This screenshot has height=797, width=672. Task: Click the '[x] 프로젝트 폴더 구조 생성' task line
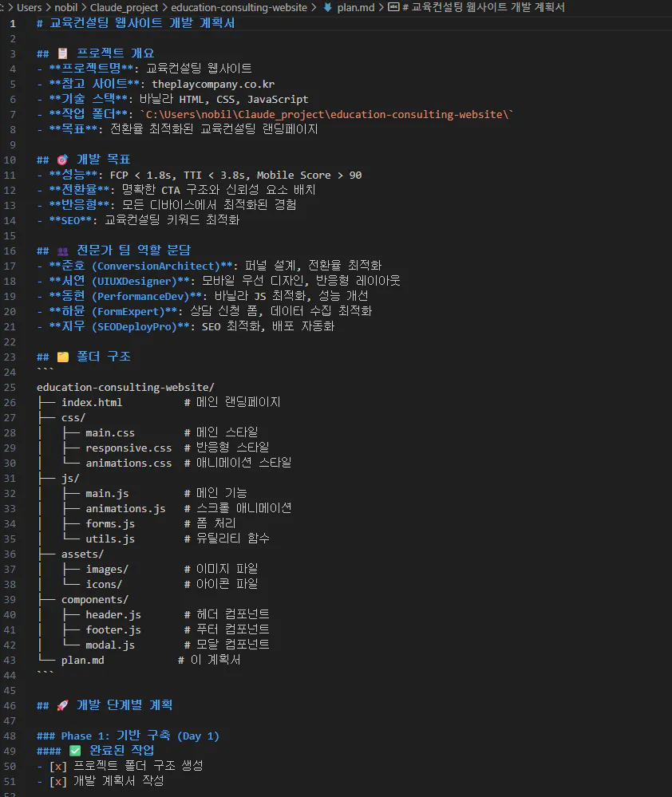click(126, 766)
